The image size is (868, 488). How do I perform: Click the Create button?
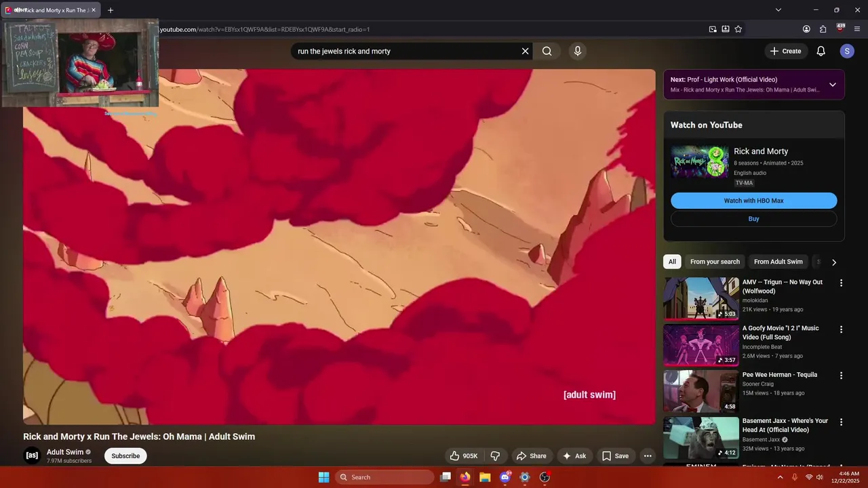point(785,51)
